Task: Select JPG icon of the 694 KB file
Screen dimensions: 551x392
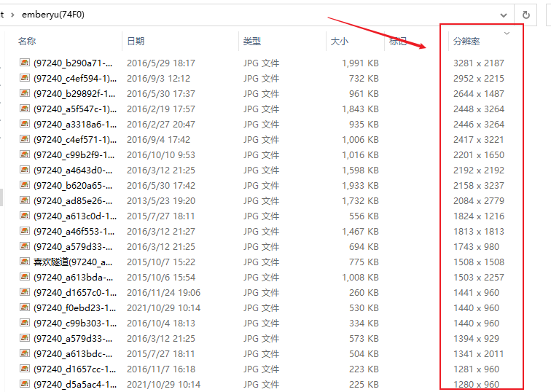Action: (25, 246)
